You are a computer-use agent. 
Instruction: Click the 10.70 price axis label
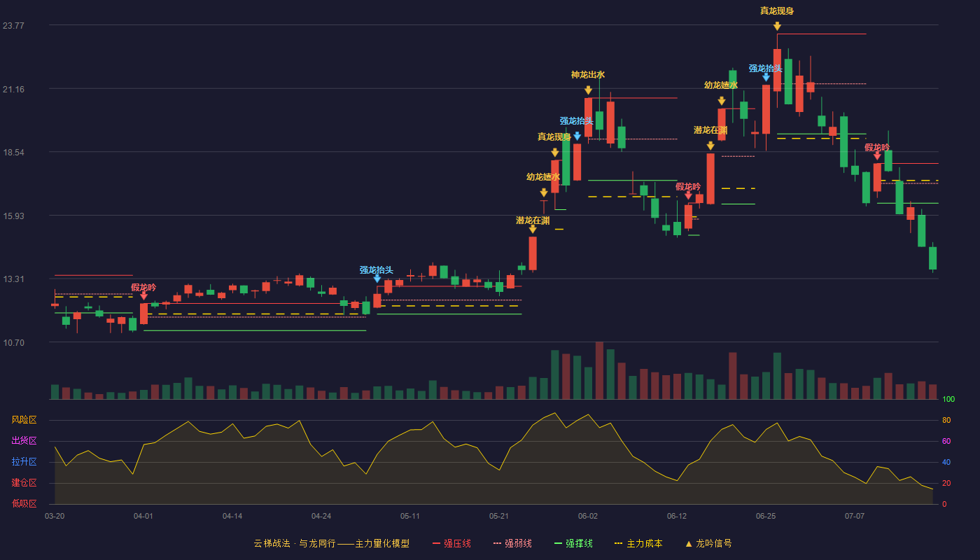click(x=13, y=343)
